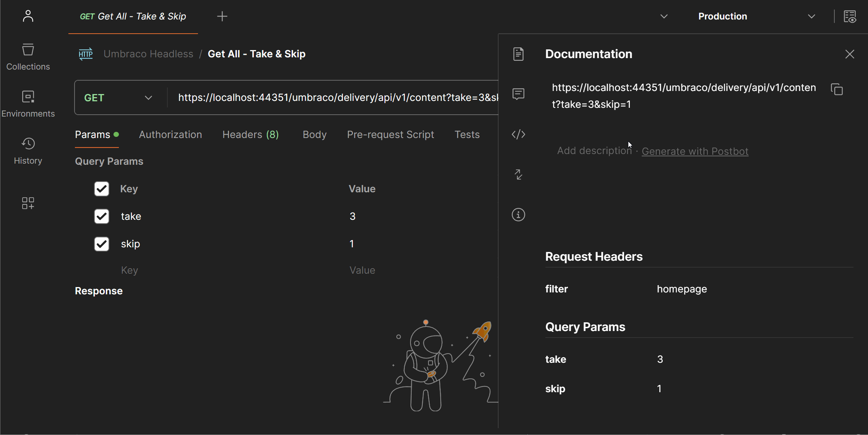Switch to the Headers (8) tab
This screenshot has height=435, width=868.
click(251, 135)
